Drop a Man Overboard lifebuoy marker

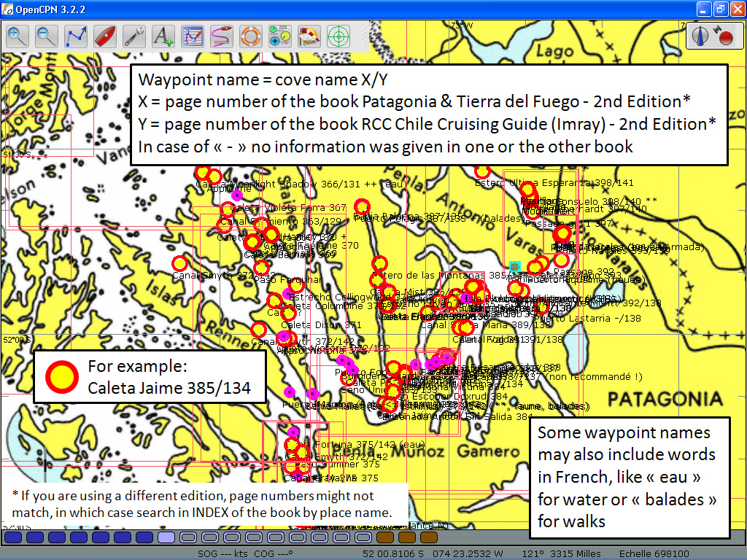pos(251,36)
